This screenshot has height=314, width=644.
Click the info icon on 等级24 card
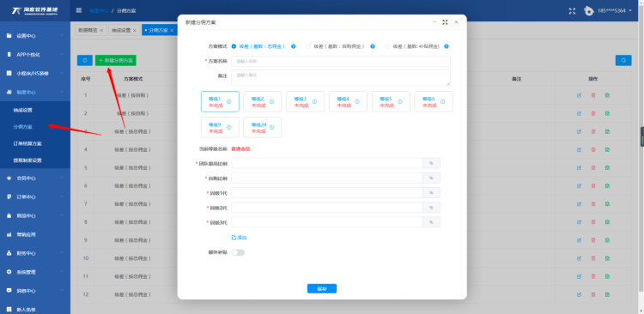[x=272, y=127]
